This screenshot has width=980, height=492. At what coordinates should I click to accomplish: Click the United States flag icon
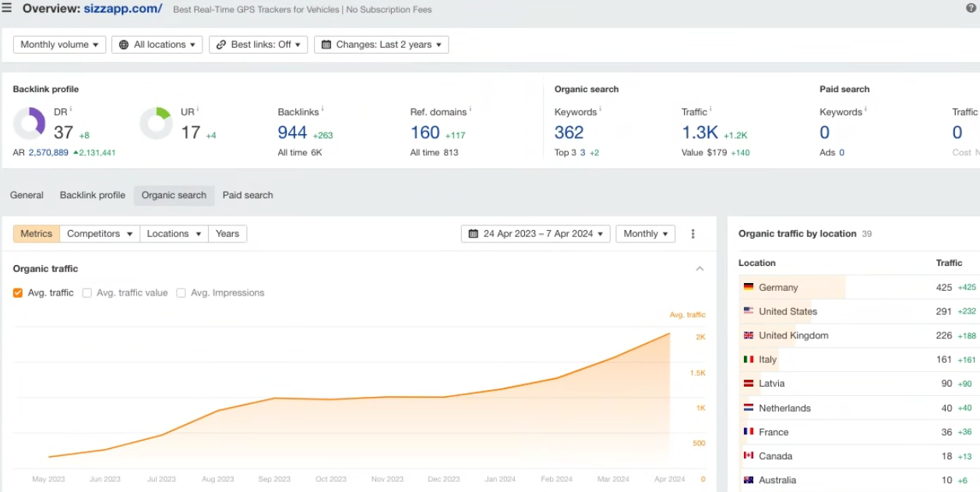(x=749, y=311)
